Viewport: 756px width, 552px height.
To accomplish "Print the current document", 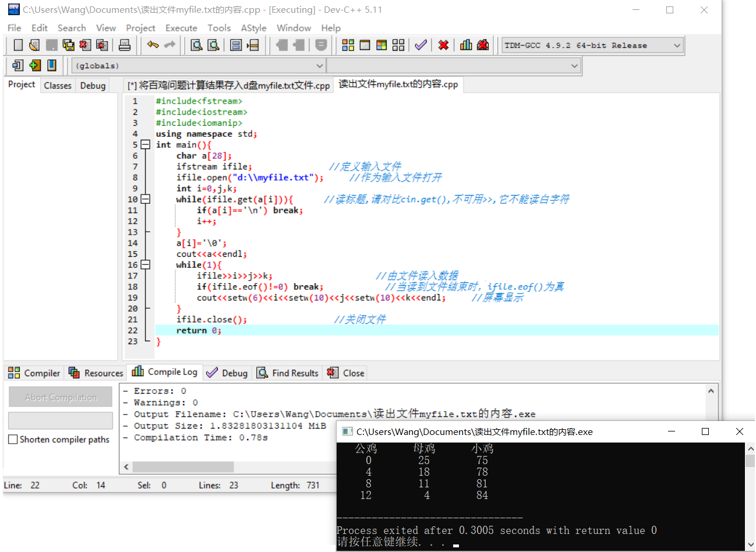I will click(x=125, y=45).
